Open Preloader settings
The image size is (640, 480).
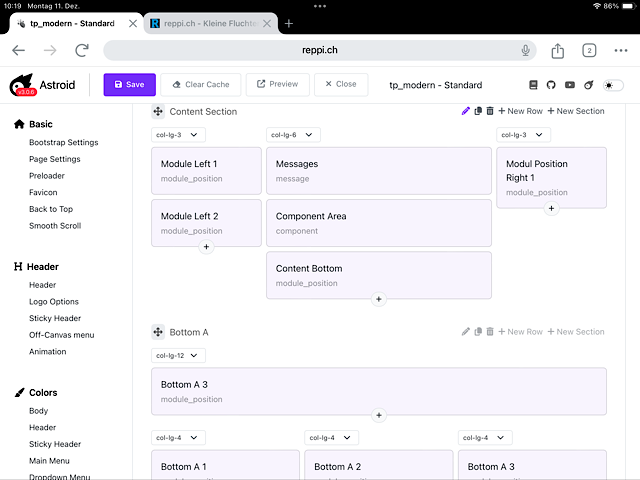(47, 176)
